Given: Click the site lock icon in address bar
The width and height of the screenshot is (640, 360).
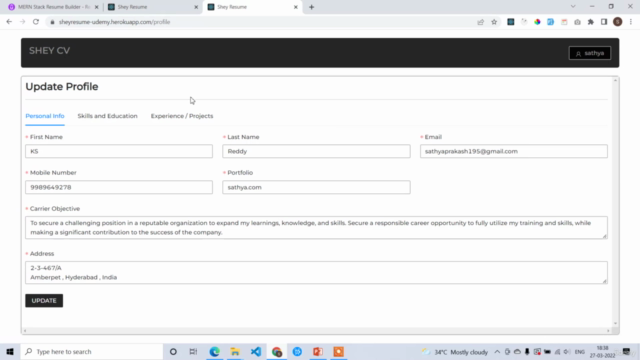Looking at the screenshot, I should tap(52, 22).
